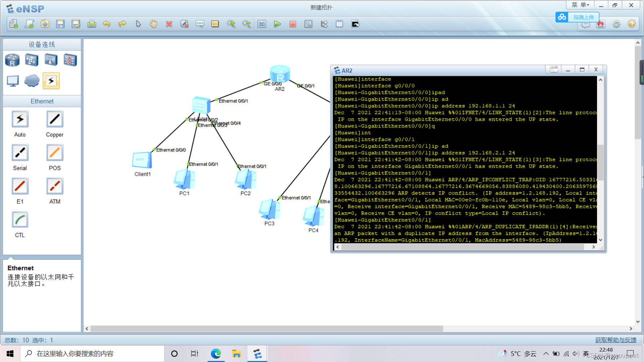The image size is (644, 362).
Task: Click the Save As icon
Action: click(76, 24)
